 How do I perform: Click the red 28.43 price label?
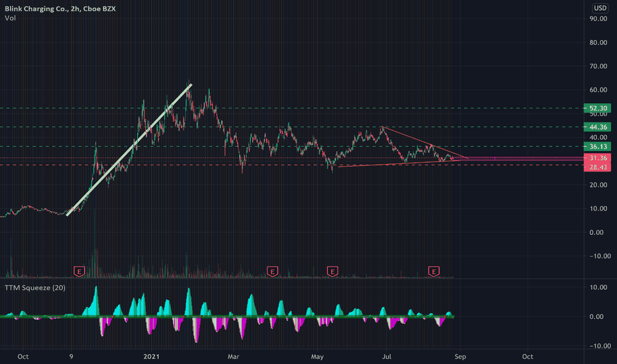597,167
